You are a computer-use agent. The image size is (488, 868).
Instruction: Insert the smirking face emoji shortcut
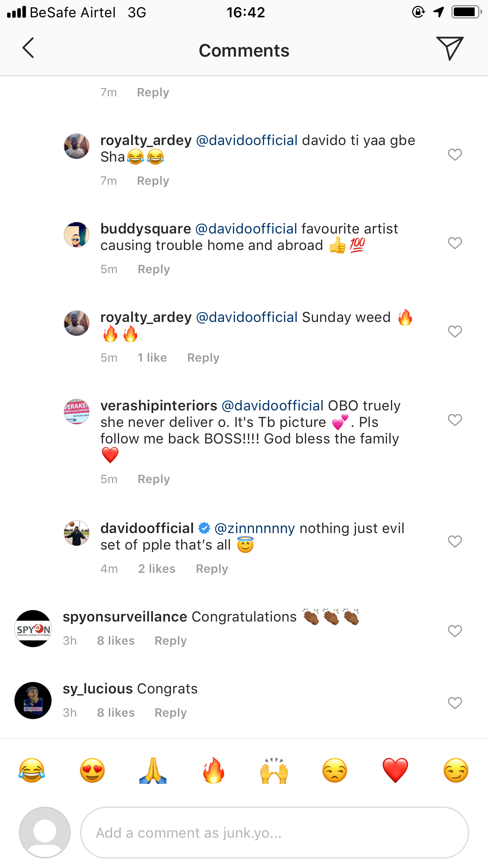456,771
